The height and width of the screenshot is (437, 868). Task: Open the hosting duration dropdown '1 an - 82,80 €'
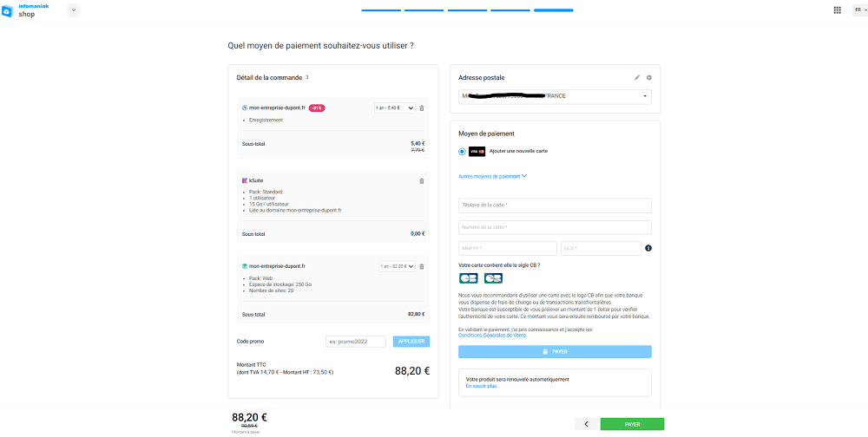tap(398, 267)
